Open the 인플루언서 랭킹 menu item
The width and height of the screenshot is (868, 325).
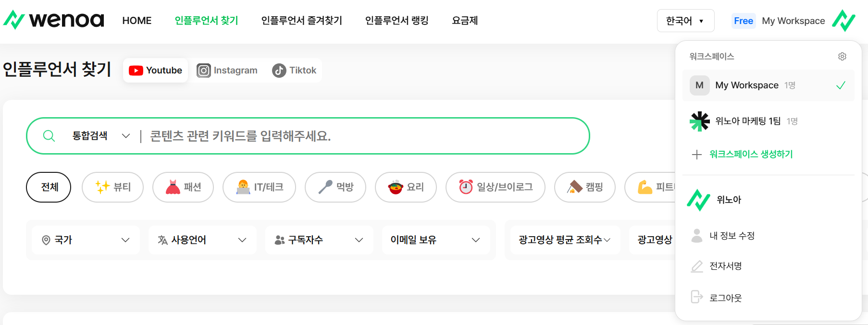coord(397,21)
